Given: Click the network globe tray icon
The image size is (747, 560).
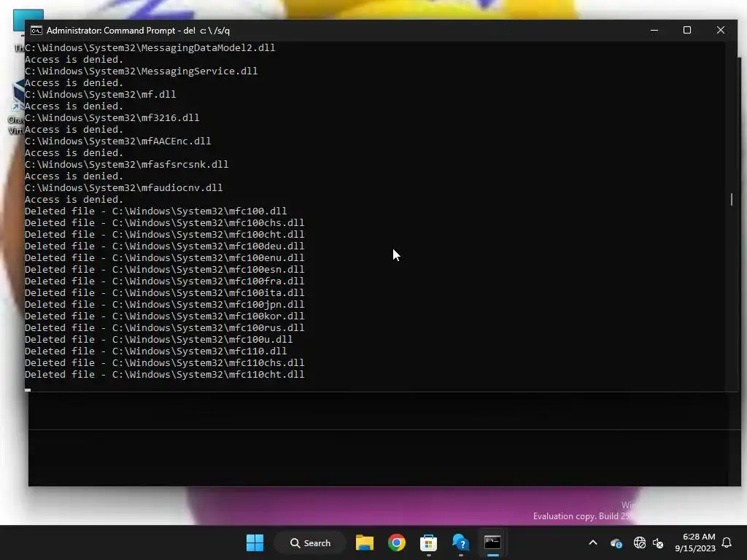Looking at the screenshot, I should [x=639, y=542].
